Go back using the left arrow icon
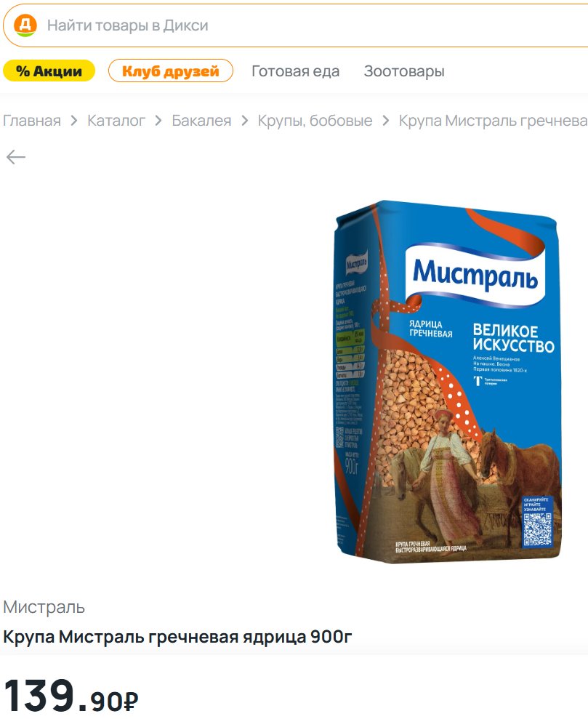Screen dimensions: 588x719 coord(15,157)
